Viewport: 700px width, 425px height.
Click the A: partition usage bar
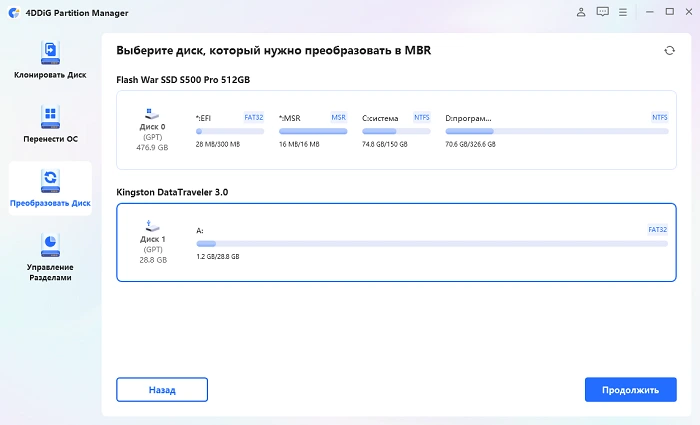[432, 244]
